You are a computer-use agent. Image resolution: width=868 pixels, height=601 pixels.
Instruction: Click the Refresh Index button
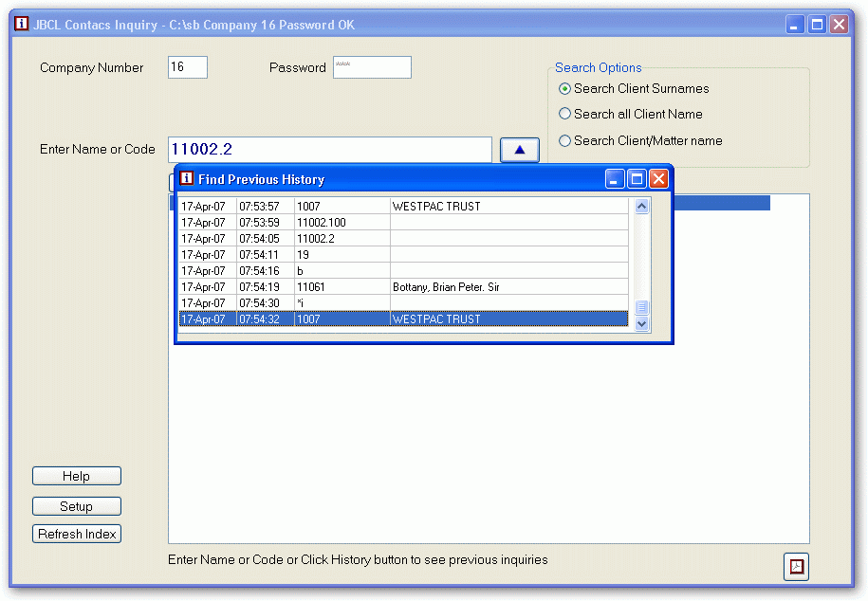coord(76,534)
